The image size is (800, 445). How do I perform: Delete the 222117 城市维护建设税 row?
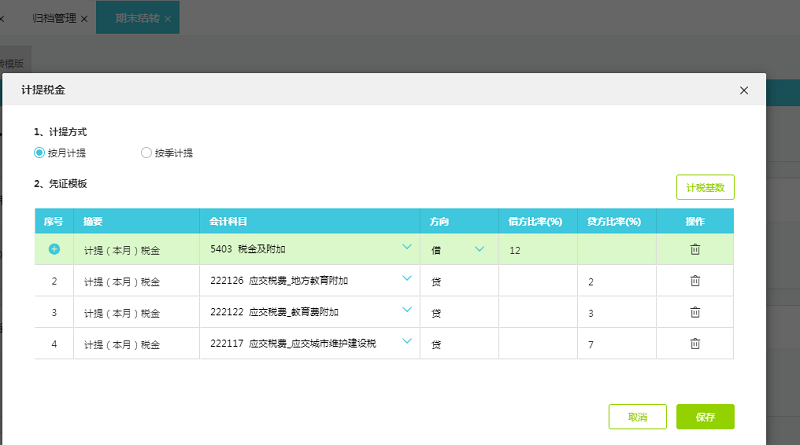(x=695, y=343)
